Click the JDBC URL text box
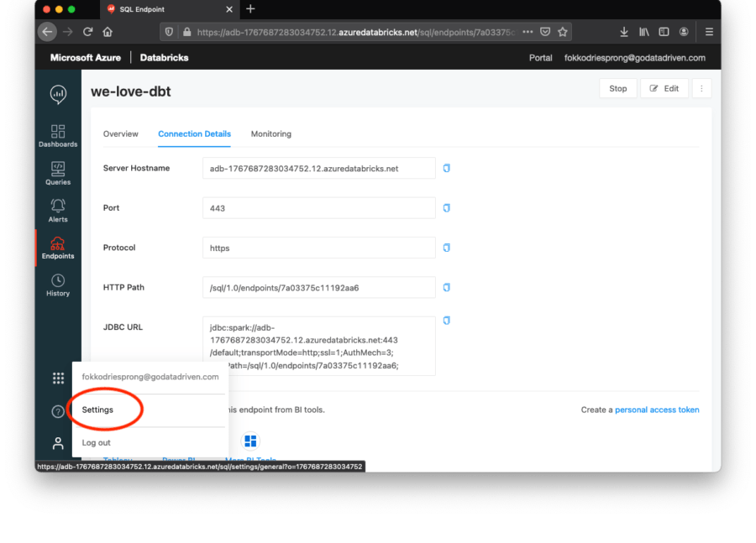This screenshot has height=543, width=756. (318, 346)
